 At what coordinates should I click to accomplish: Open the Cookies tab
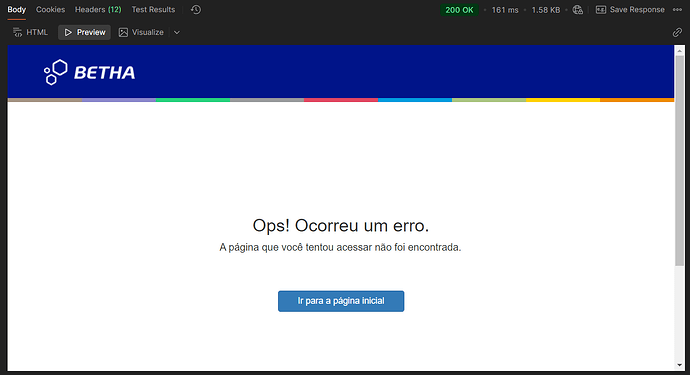(50, 10)
